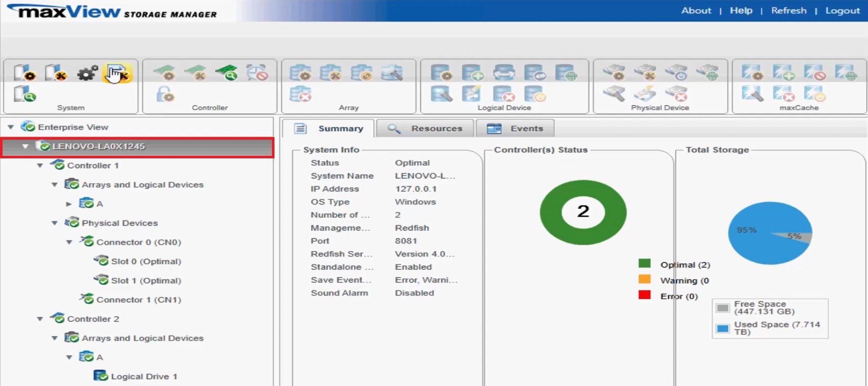The height and width of the screenshot is (386, 868).
Task: Click the Physical Device flashlight locate icon
Action: (x=614, y=94)
